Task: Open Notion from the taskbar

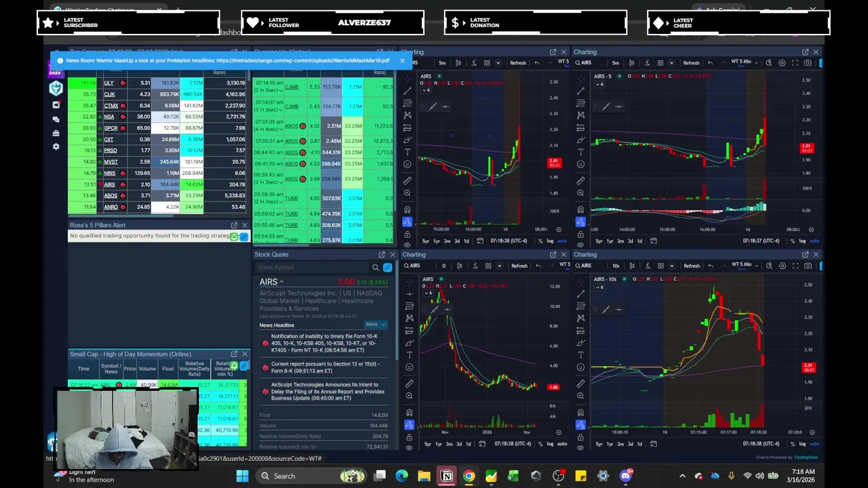Action: [446, 476]
